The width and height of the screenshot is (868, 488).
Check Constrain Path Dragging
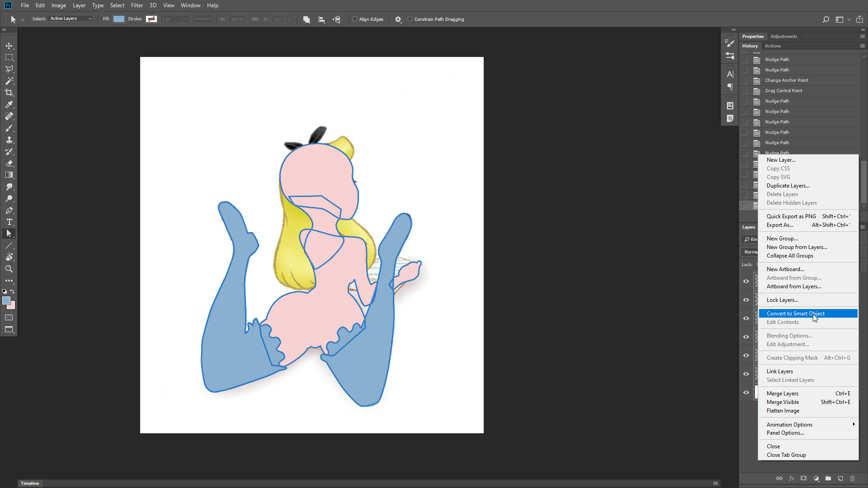(410, 19)
